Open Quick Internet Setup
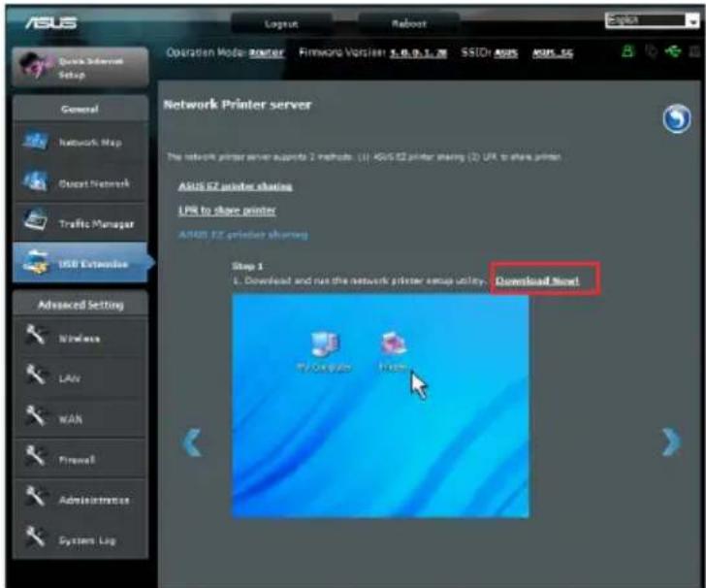Viewport: 706px width, 588px height. tap(80, 67)
